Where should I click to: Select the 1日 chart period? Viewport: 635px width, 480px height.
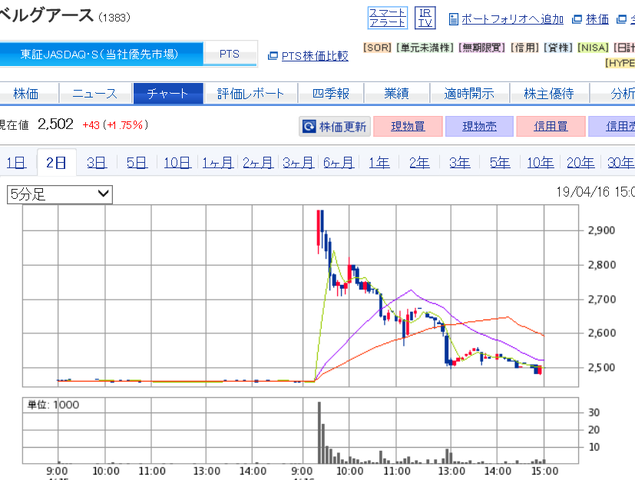[16, 163]
